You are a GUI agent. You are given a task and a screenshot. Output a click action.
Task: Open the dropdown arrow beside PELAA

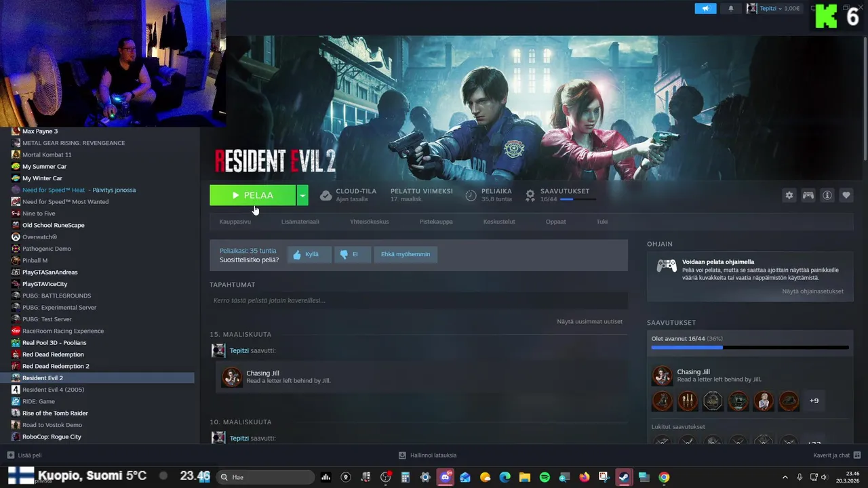point(302,195)
